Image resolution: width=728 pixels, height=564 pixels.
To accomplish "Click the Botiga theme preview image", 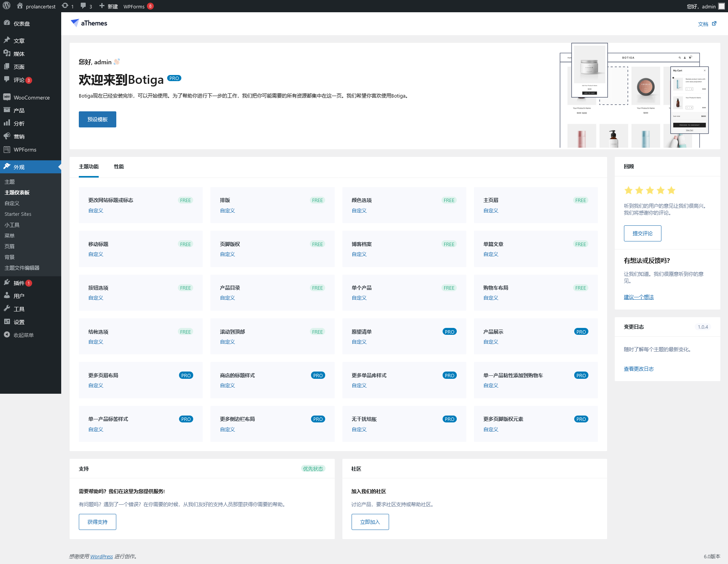I will pos(634,95).
